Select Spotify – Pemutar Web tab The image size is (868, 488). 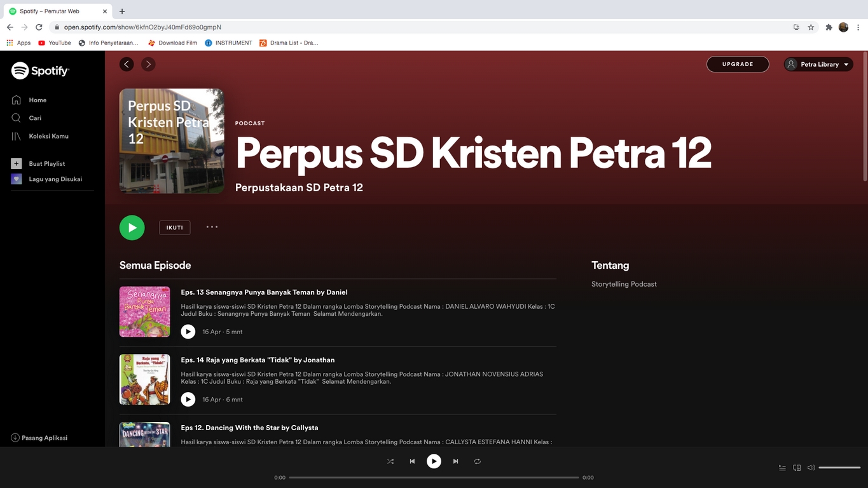(x=58, y=11)
